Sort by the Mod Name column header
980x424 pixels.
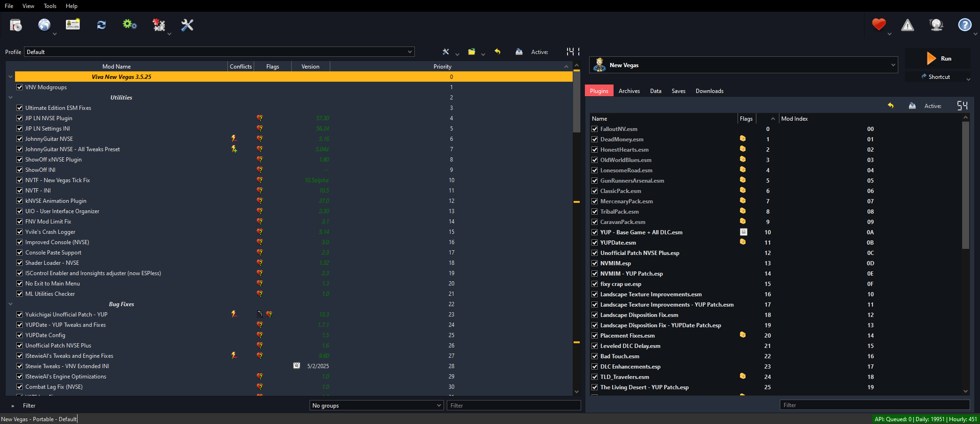tap(117, 67)
